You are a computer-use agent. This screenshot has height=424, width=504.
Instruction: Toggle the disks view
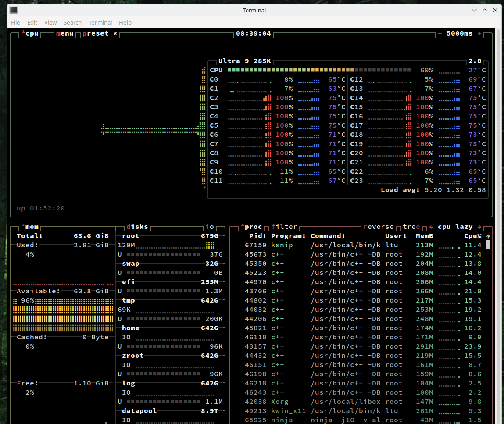137,227
